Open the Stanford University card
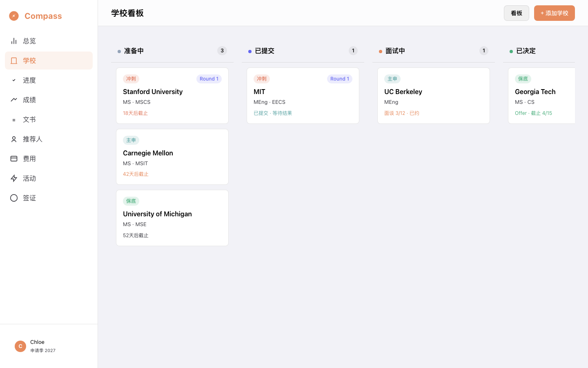Image resolution: width=588 pixels, height=368 pixels. tap(172, 96)
